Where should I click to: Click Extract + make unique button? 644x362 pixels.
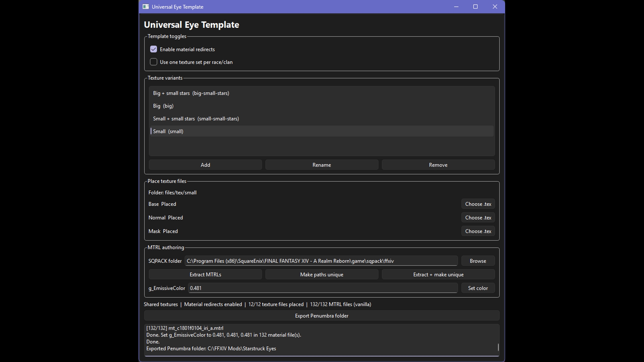[438, 275]
